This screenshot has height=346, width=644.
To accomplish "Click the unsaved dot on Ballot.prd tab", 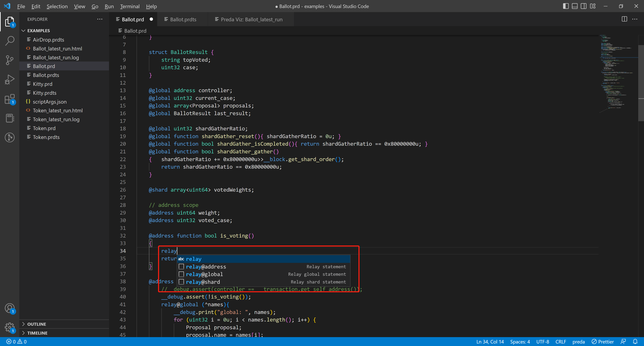I will click(151, 19).
